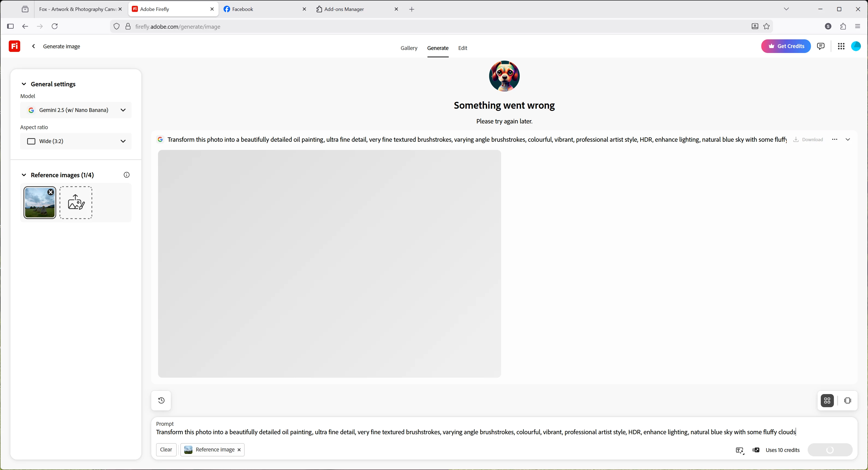
Task: Collapse the Reference images section
Action: (24, 175)
